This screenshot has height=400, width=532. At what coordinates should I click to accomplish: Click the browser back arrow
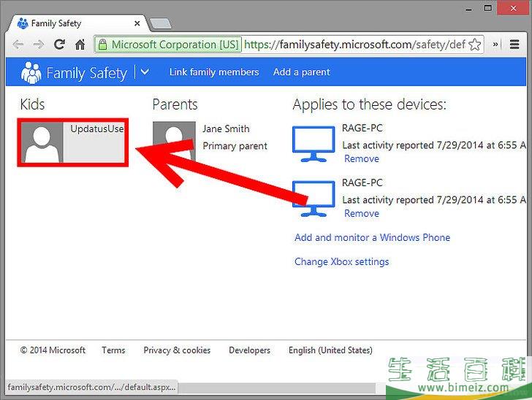(18, 45)
